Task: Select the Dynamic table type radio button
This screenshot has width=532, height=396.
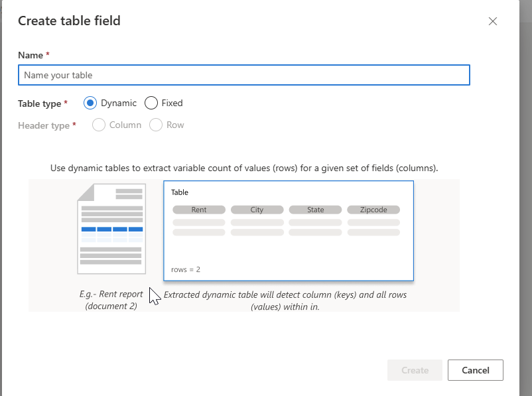Action: (90, 103)
